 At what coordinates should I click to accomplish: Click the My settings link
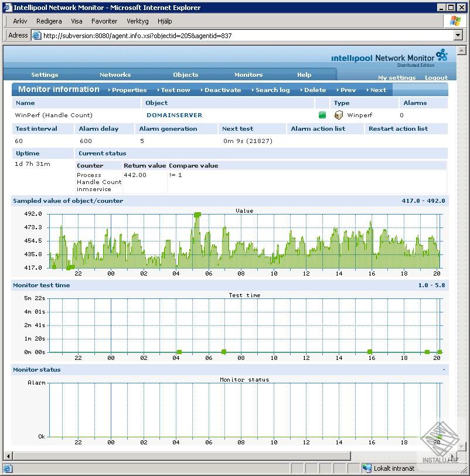pyautogui.click(x=397, y=78)
